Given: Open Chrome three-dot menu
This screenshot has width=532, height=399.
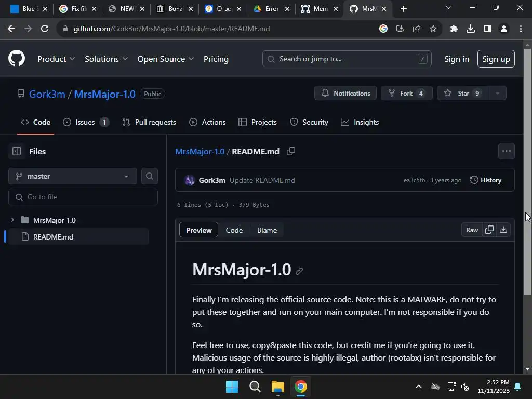Looking at the screenshot, I should tap(521, 29).
